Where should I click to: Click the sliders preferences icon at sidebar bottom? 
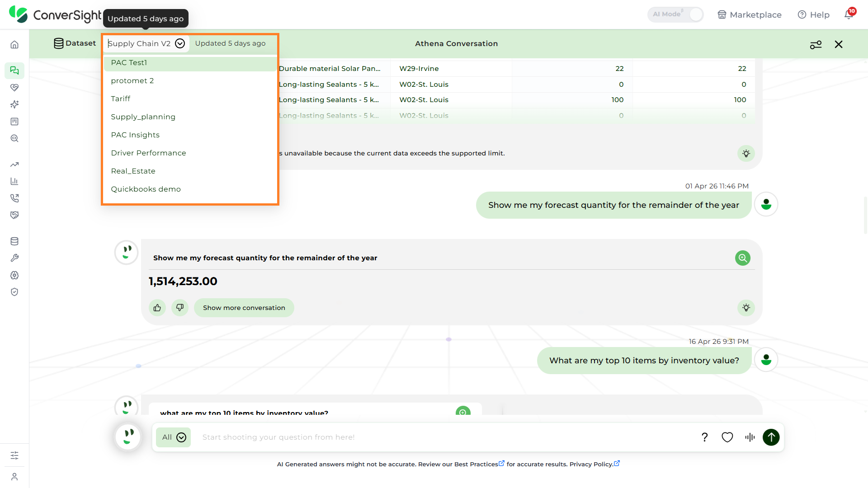(x=14, y=455)
